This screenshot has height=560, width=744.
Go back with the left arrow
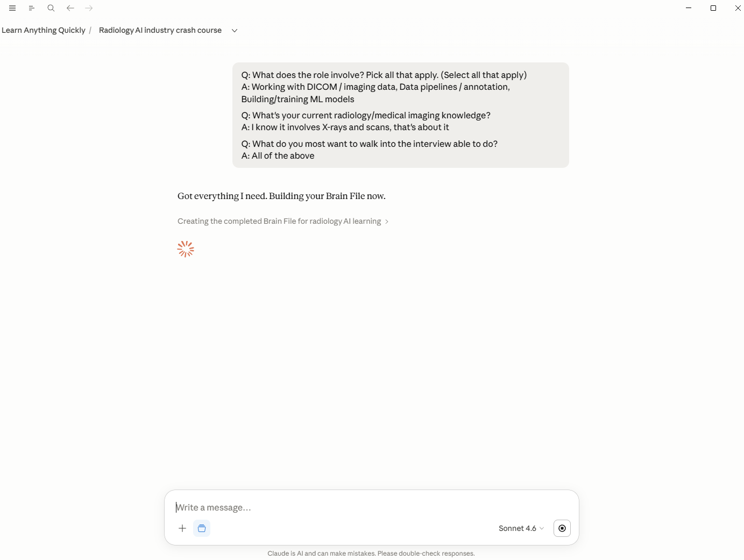pyautogui.click(x=70, y=8)
